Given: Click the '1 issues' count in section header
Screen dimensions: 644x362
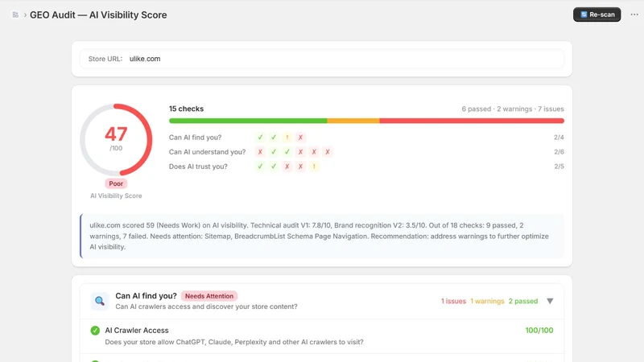Looking at the screenshot, I should 453,301.
